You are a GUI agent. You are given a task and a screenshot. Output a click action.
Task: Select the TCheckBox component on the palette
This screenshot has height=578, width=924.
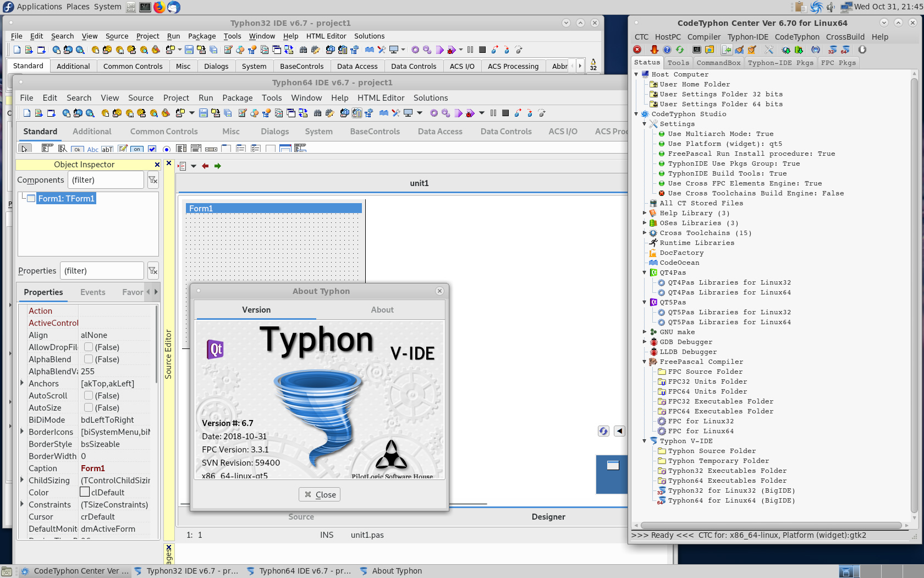(152, 149)
